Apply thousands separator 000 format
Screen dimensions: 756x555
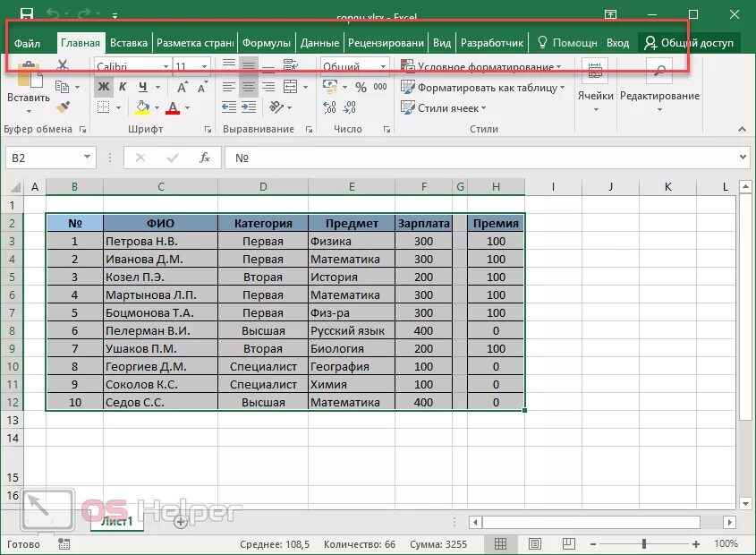click(380, 87)
